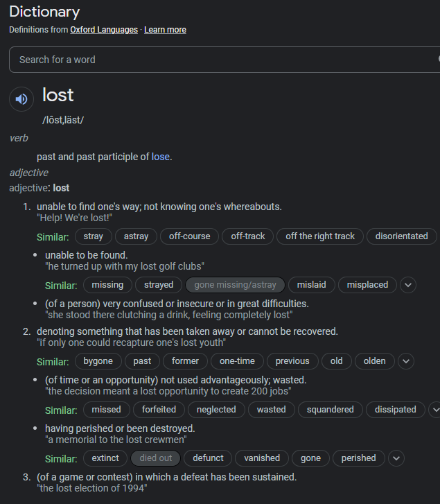Screen dimensions: 440x504
Task: Choose the 'vanished' synonym chip
Action: click(x=262, y=458)
